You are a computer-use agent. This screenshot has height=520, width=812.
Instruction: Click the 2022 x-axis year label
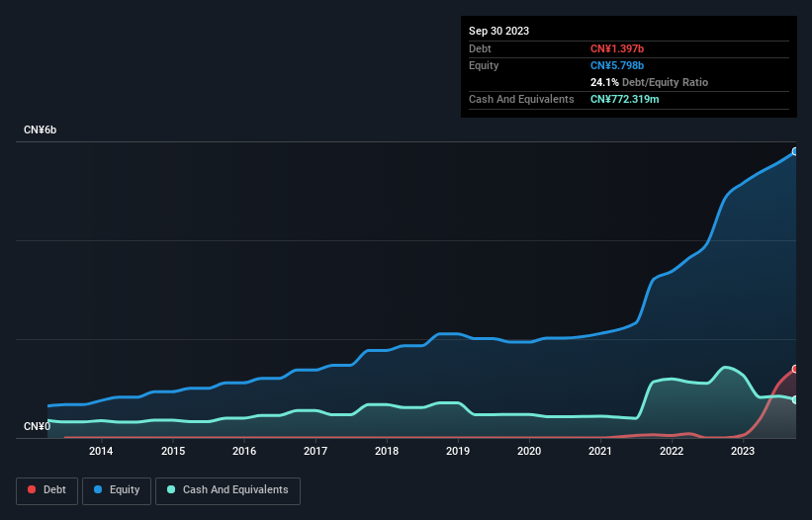(672, 451)
